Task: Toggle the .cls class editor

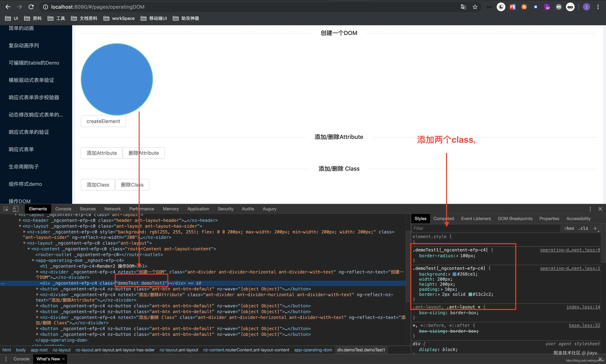Action: coord(583,228)
